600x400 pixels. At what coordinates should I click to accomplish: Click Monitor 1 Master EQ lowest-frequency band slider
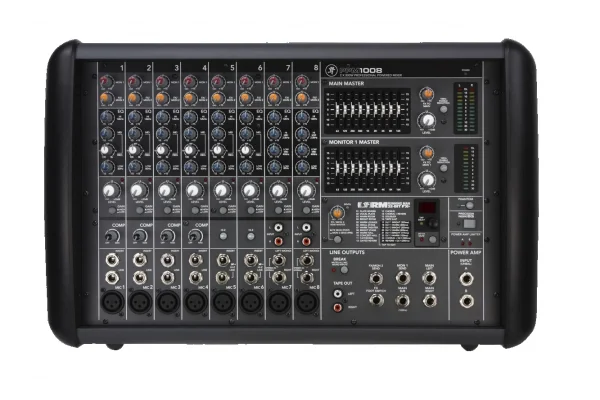point(338,168)
